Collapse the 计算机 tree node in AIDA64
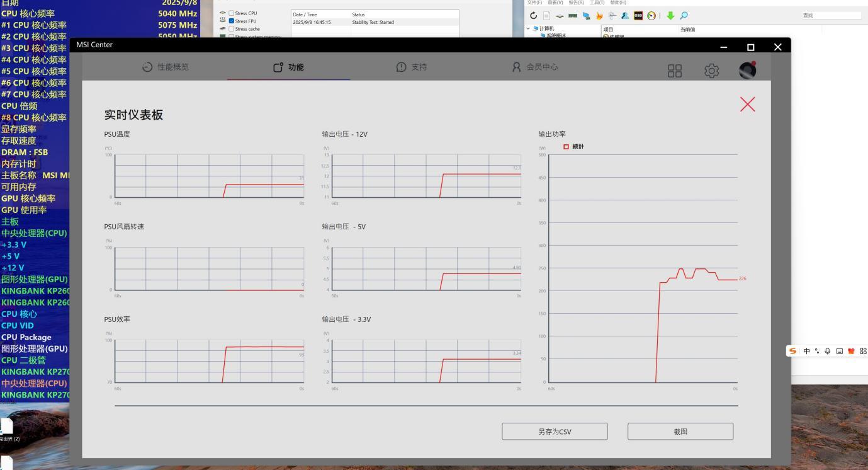This screenshot has width=868, height=470. pos(528,28)
